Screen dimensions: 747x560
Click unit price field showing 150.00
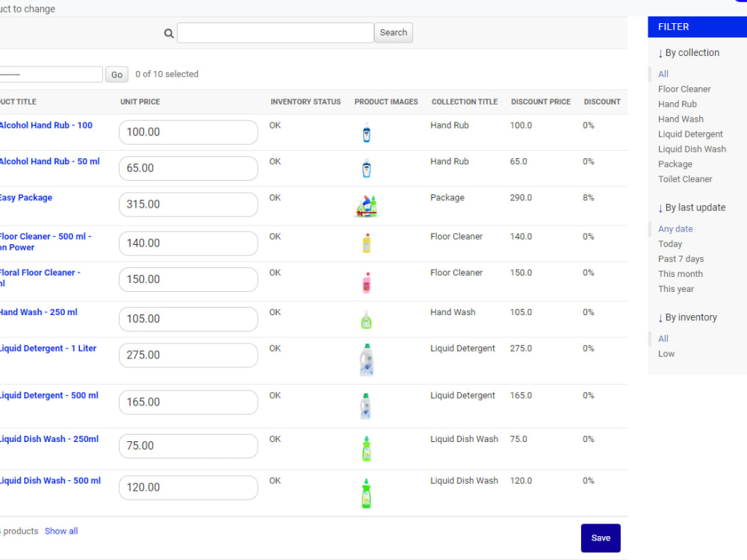[x=188, y=279]
